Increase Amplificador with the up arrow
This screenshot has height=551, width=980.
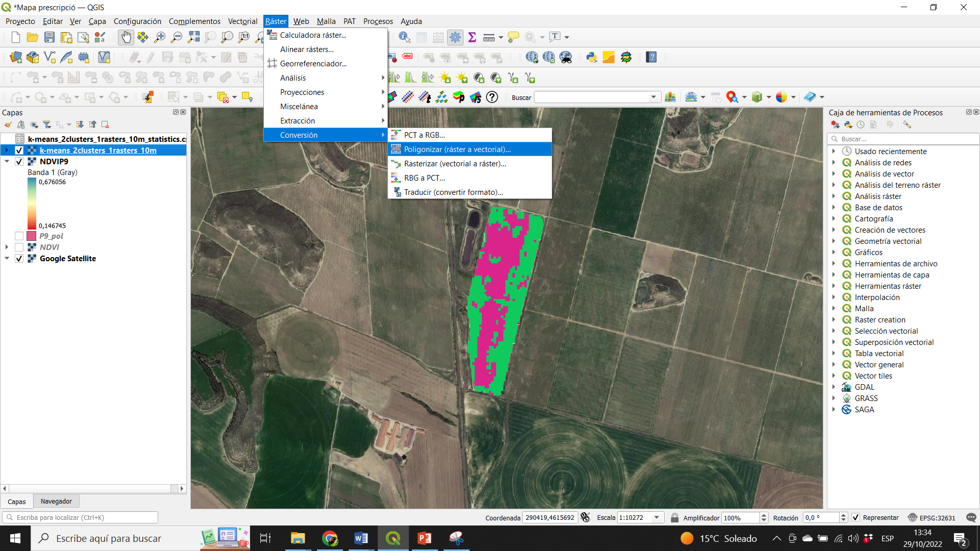click(764, 515)
